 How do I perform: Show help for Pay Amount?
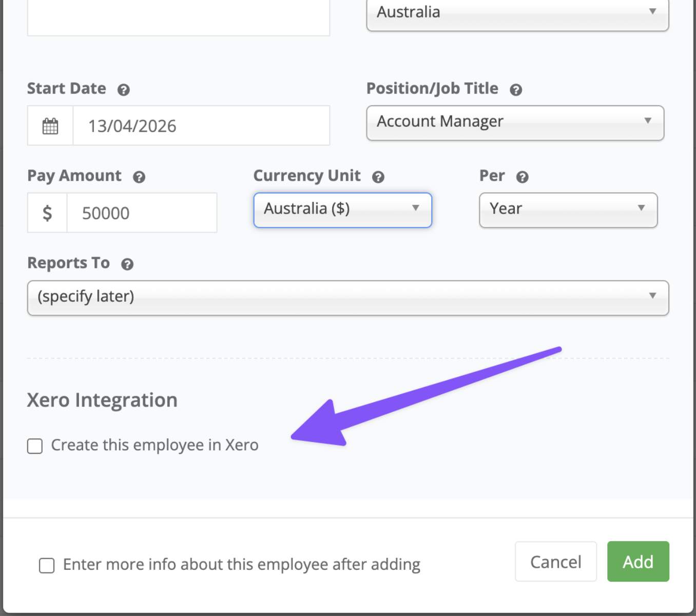click(x=139, y=177)
